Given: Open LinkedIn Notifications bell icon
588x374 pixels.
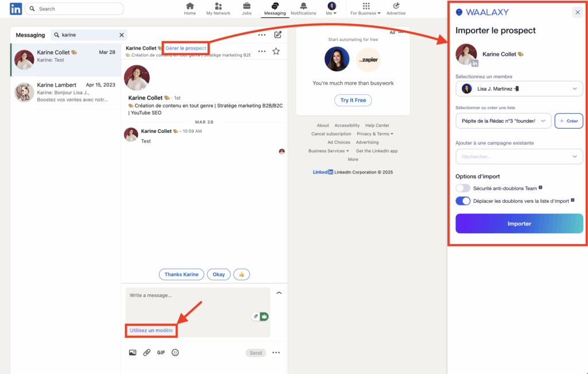Looking at the screenshot, I should click(303, 7).
